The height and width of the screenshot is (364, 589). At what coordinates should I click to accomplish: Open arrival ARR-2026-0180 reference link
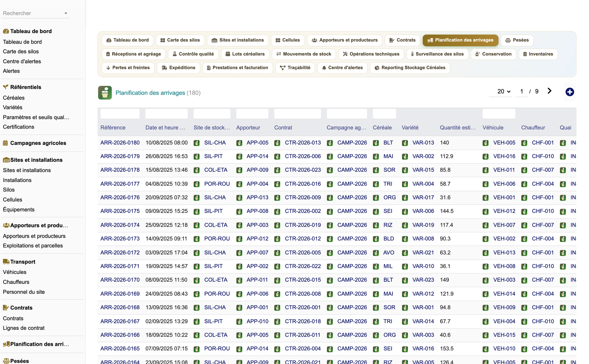[120, 143]
